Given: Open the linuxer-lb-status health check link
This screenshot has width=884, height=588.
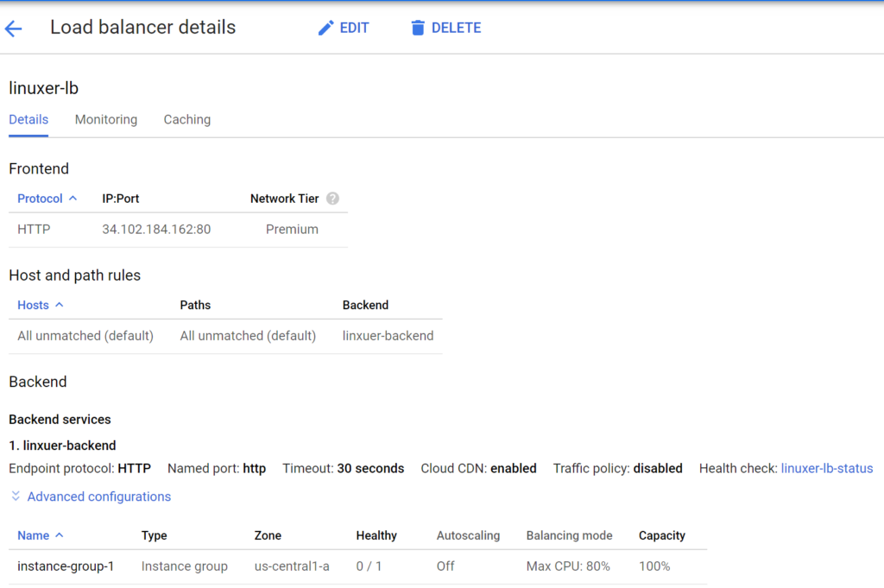Looking at the screenshot, I should pyautogui.click(x=826, y=469).
